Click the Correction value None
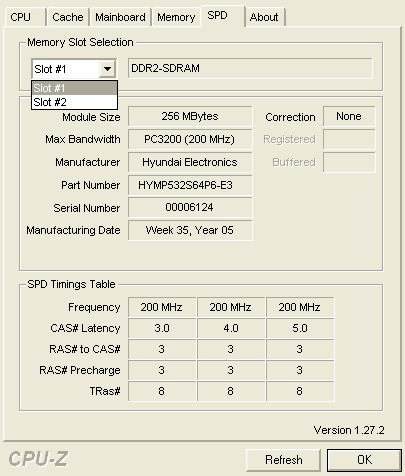 click(349, 116)
